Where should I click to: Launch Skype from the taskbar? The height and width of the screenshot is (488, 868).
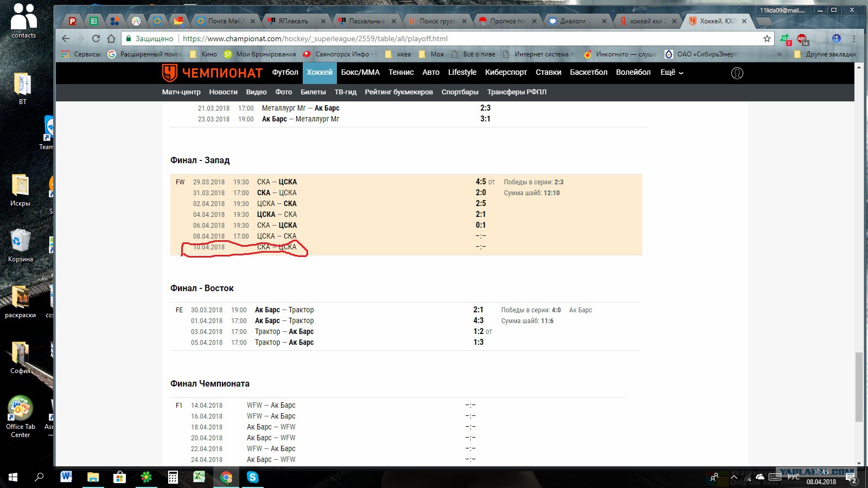pyautogui.click(x=252, y=477)
